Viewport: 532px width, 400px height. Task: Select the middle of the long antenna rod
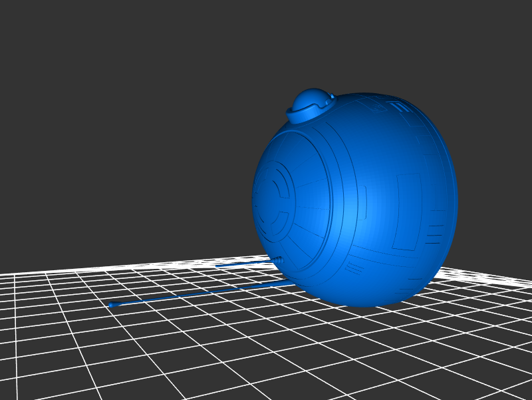tap(199, 294)
